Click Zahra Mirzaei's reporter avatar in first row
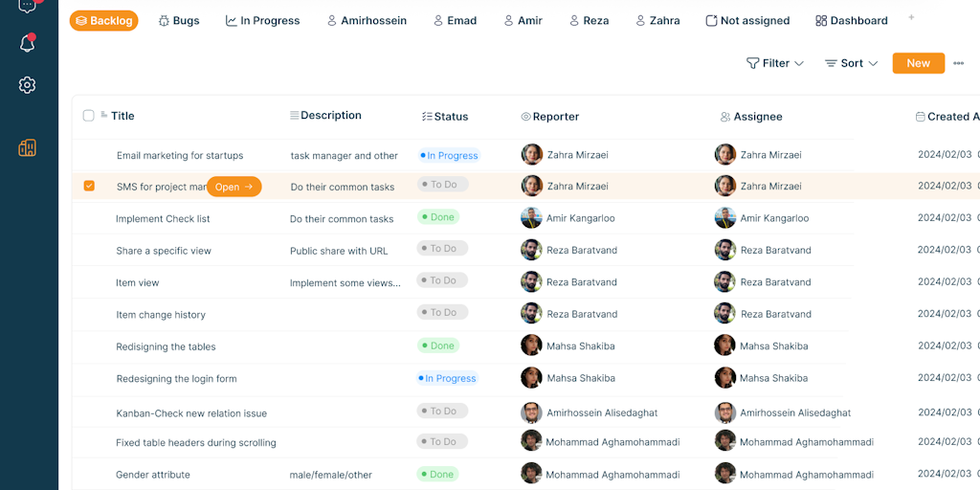 531,155
